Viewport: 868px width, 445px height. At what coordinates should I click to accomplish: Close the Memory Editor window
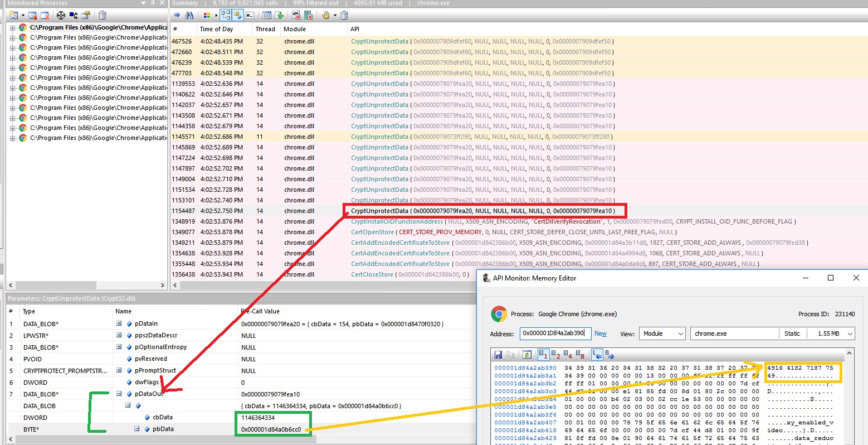coord(856,278)
